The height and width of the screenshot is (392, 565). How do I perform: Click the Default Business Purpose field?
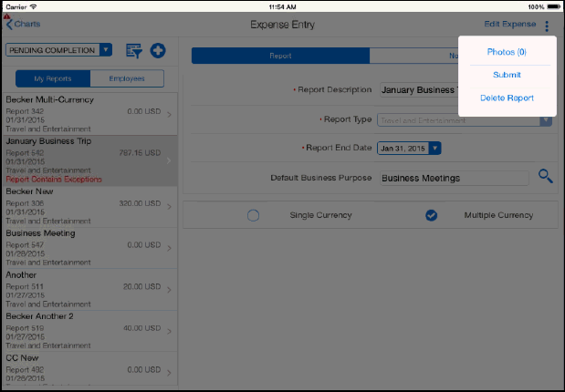pos(454,178)
